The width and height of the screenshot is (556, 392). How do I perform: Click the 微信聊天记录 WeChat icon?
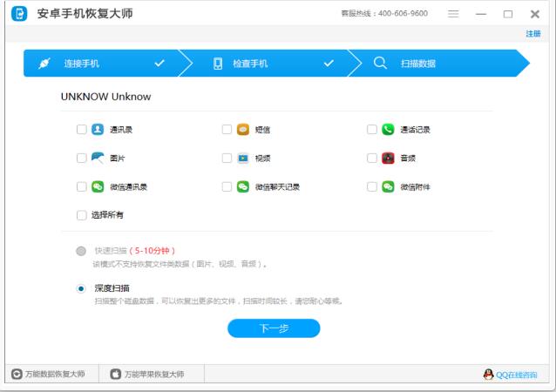(x=243, y=186)
